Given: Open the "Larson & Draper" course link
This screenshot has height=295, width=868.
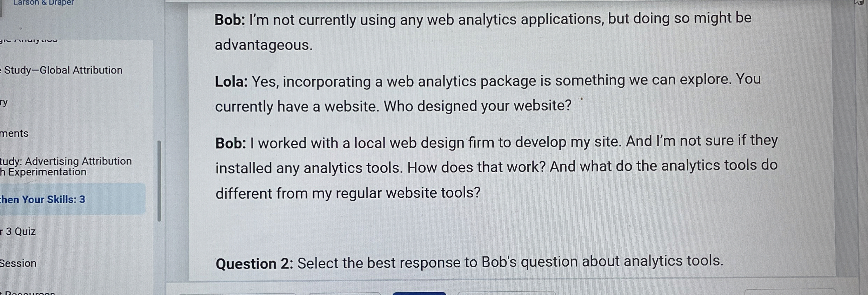Looking at the screenshot, I should (x=43, y=3).
